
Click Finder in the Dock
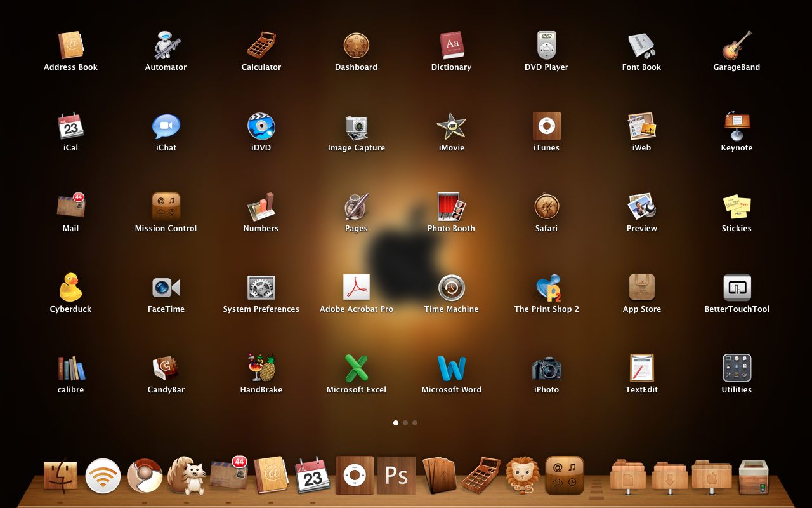pos(61,476)
